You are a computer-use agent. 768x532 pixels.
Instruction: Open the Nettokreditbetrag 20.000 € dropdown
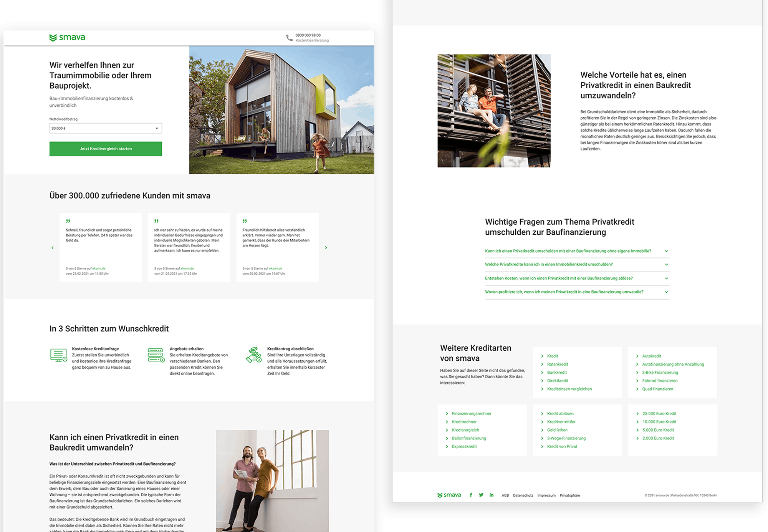[106, 128]
